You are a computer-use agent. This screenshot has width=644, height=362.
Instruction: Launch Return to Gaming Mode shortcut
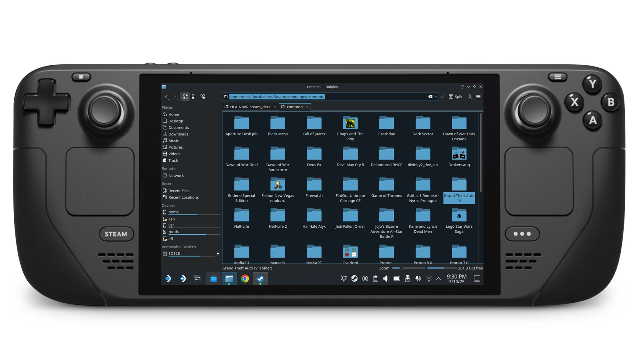183,279
